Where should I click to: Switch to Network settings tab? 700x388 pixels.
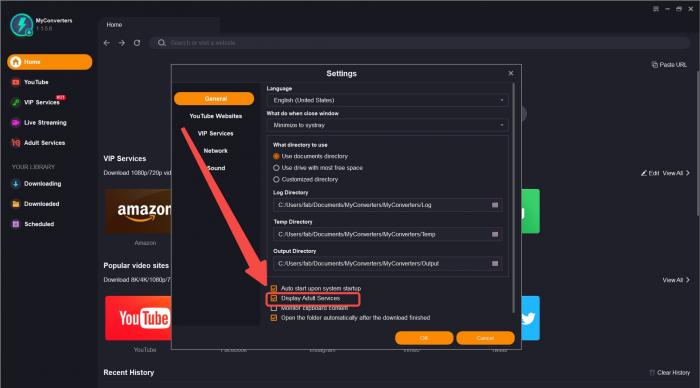point(216,151)
